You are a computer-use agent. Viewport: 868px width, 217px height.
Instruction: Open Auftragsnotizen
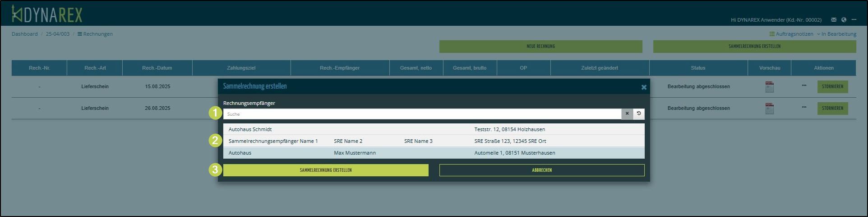(x=791, y=34)
